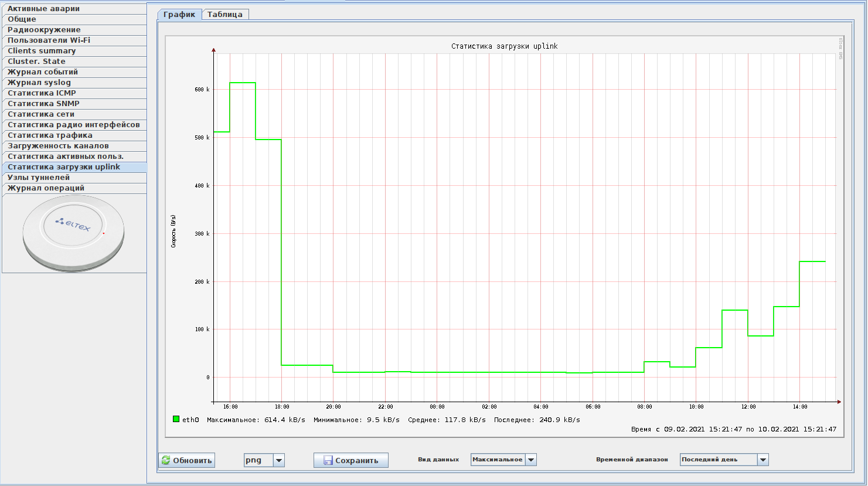Open Статистика сети section
This screenshot has width=868, height=486.
74,114
